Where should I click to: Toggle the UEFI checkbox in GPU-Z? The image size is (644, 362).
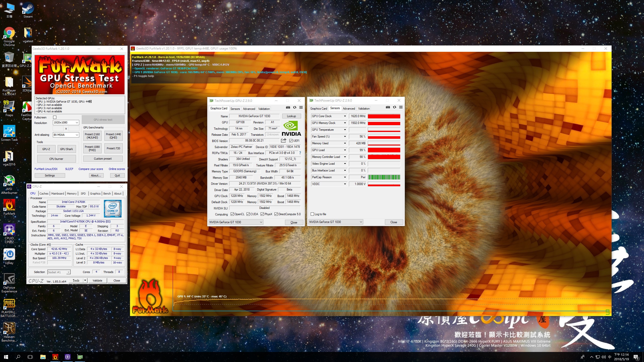(291, 141)
